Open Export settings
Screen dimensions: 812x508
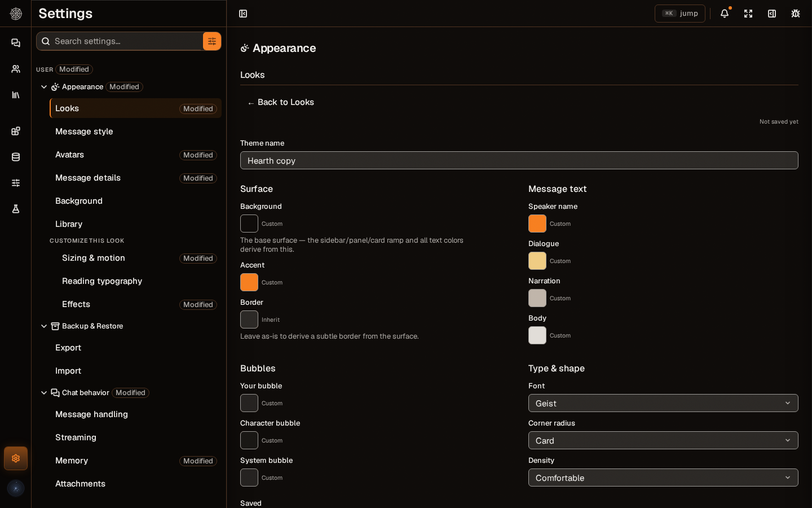point(135,348)
